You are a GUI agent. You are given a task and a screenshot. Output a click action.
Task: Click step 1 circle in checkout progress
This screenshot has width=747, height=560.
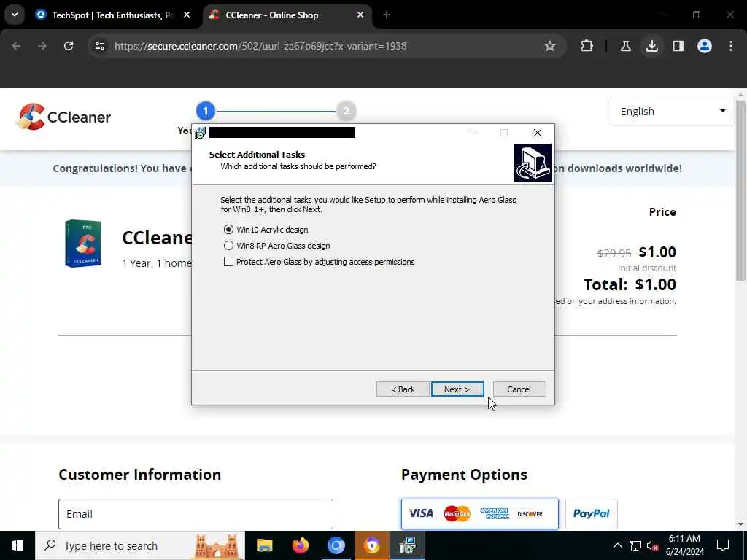[205, 111]
